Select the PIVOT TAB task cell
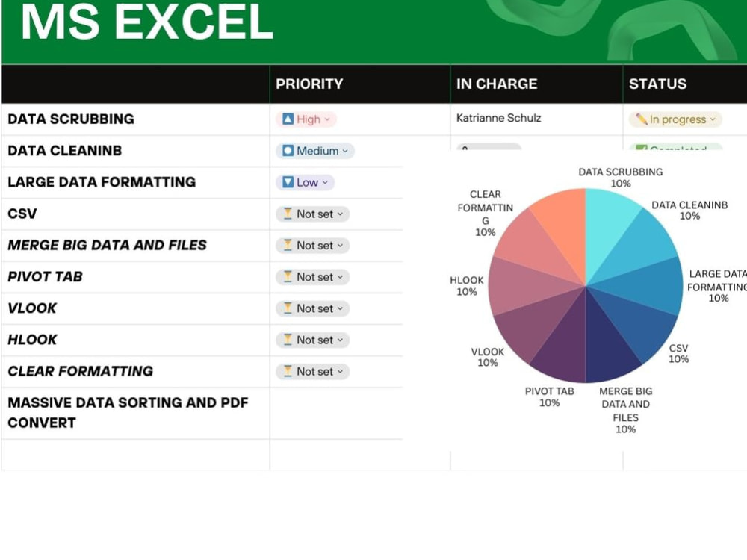This screenshot has height=560, width=747. (136, 276)
